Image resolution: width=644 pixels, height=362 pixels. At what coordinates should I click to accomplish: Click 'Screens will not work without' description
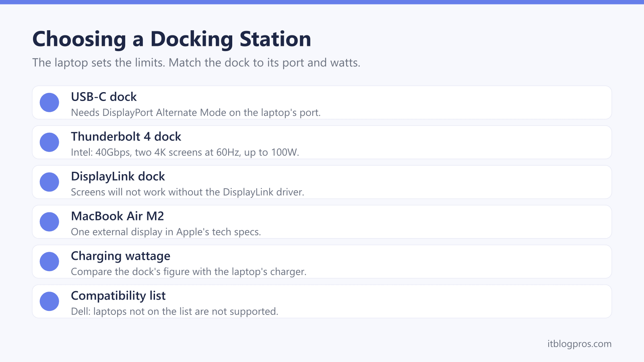[x=188, y=192]
